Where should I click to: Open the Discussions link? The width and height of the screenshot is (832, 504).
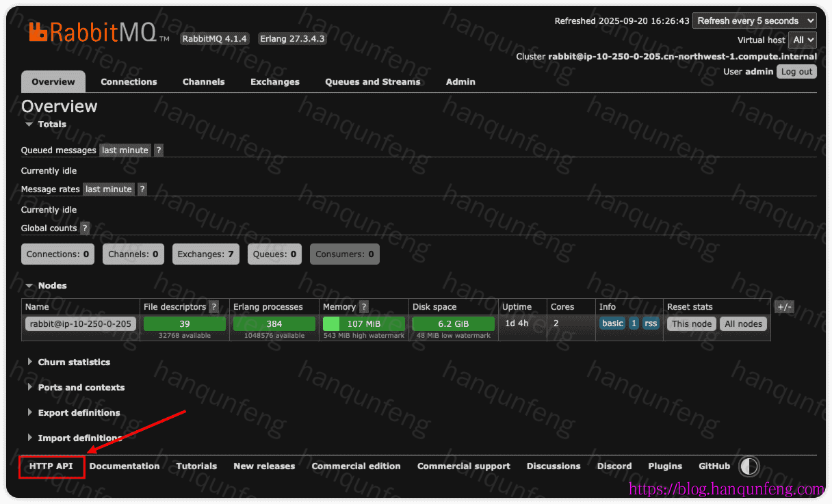coord(554,466)
